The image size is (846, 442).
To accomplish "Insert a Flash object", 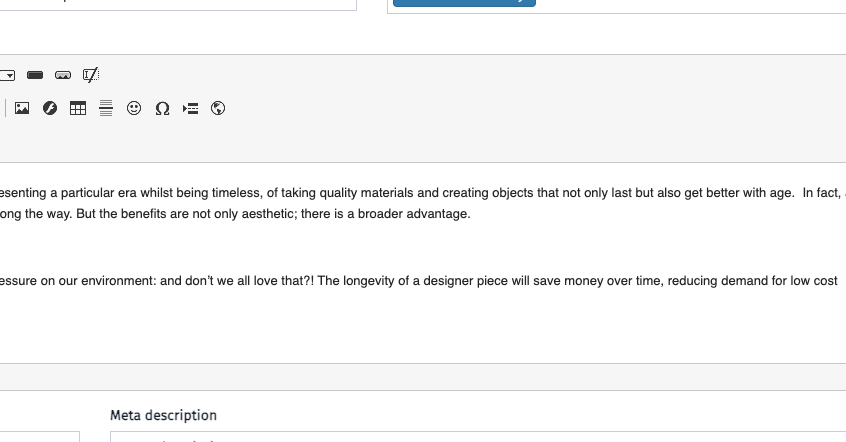I will click(x=50, y=108).
